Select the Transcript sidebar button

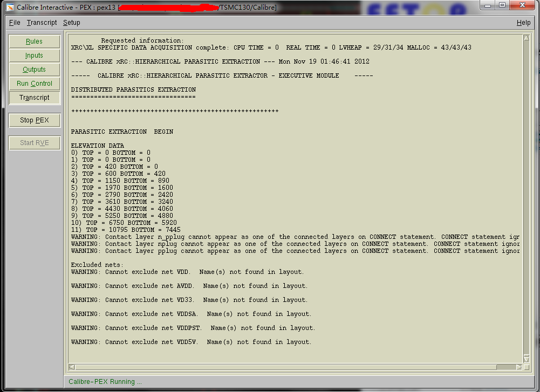click(34, 98)
